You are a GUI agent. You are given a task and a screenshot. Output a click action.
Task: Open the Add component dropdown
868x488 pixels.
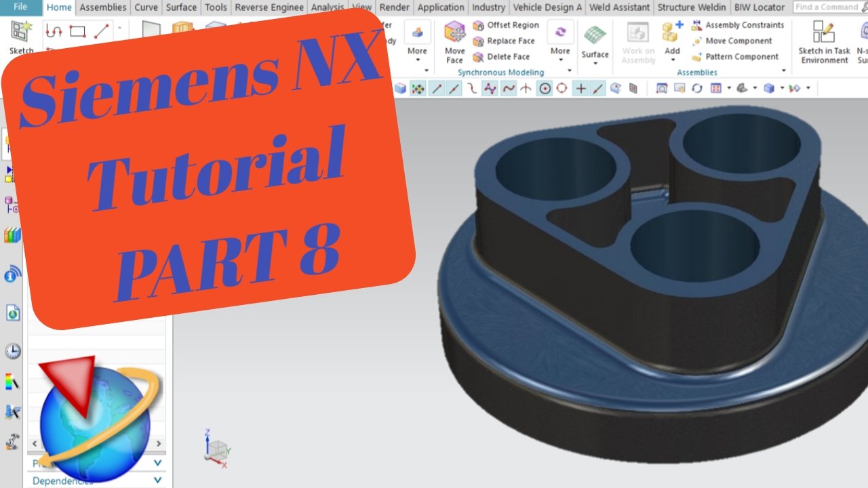click(672, 43)
